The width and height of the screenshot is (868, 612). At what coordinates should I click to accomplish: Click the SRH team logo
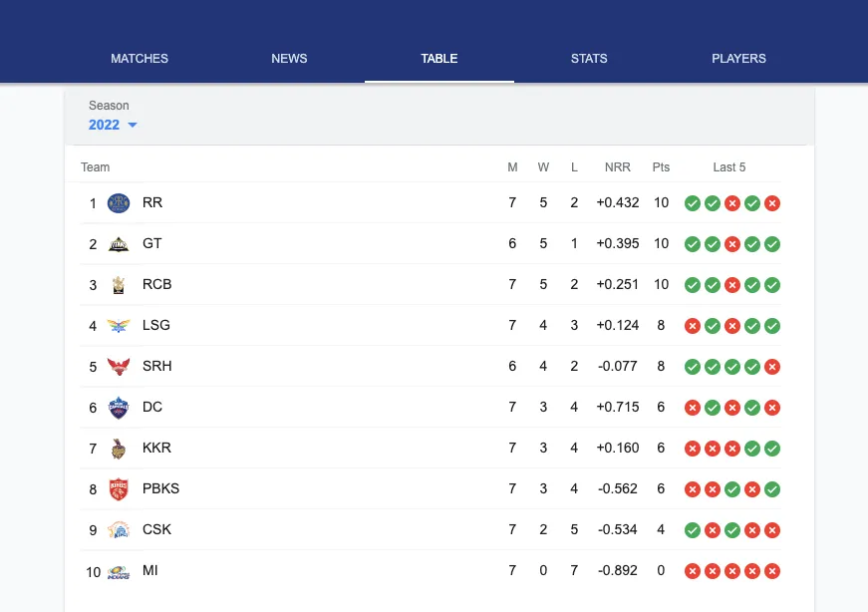tap(119, 367)
